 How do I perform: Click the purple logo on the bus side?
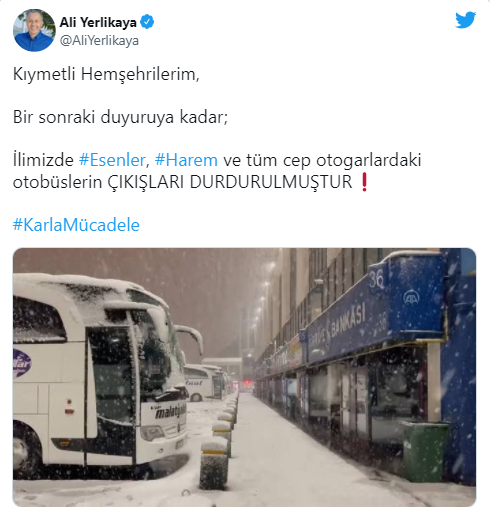(x=21, y=363)
